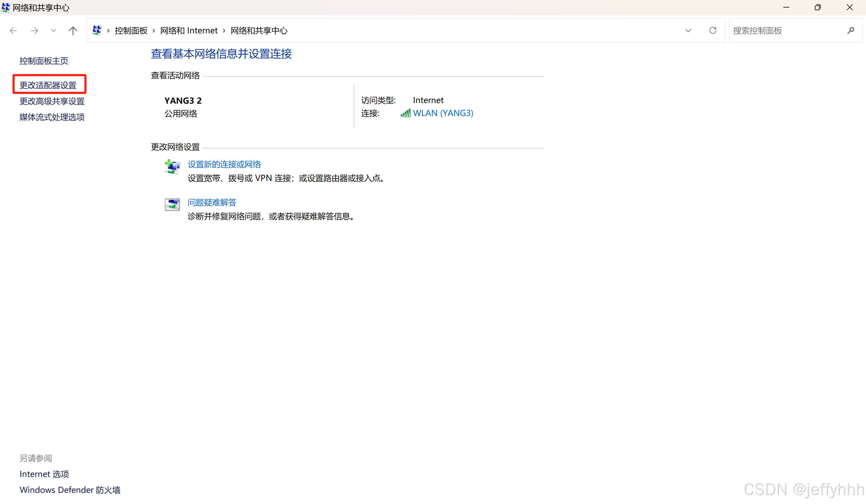Focus the 搜索控制面板 search field
Screen dimensions: 866x504
(x=787, y=31)
